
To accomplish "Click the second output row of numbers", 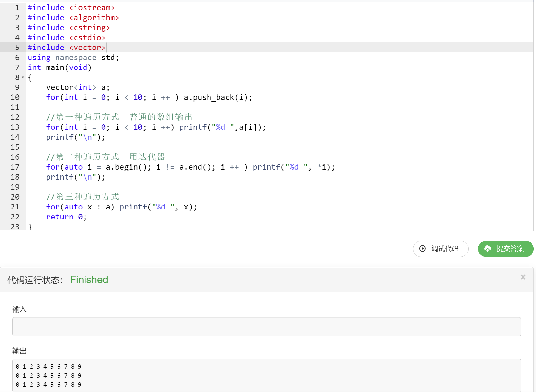I will coord(49,376).
